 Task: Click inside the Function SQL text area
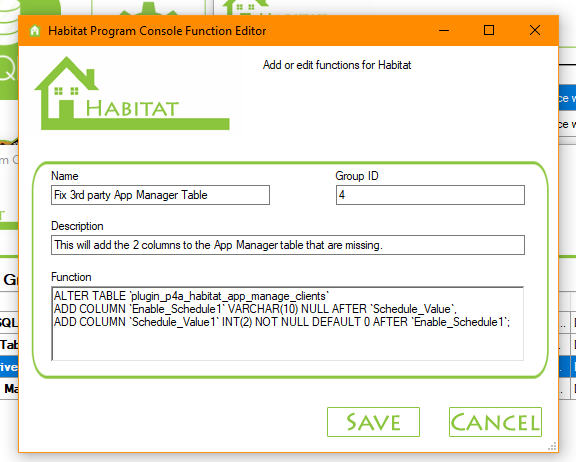(288, 324)
